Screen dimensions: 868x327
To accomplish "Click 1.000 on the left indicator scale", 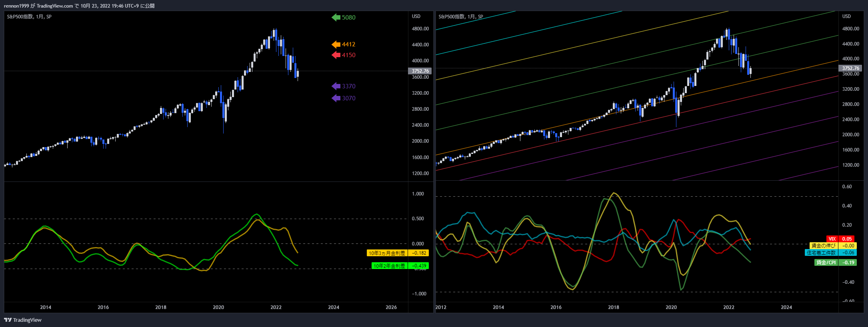I will click(418, 194).
